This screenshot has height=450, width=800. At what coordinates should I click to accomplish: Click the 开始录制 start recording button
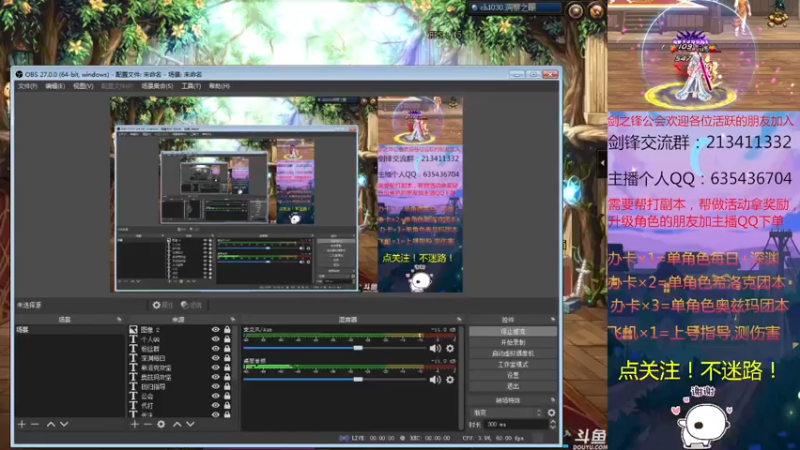pyautogui.click(x=513, y=342)
